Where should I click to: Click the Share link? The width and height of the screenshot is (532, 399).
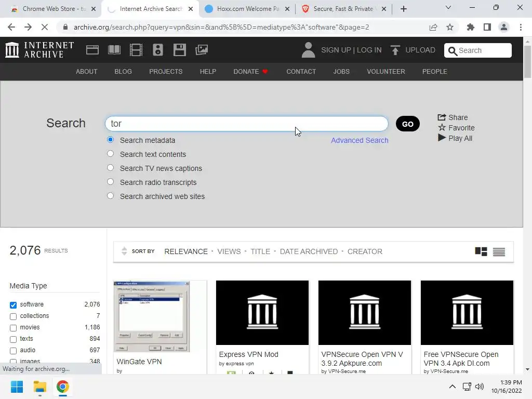tap(453, 117)
